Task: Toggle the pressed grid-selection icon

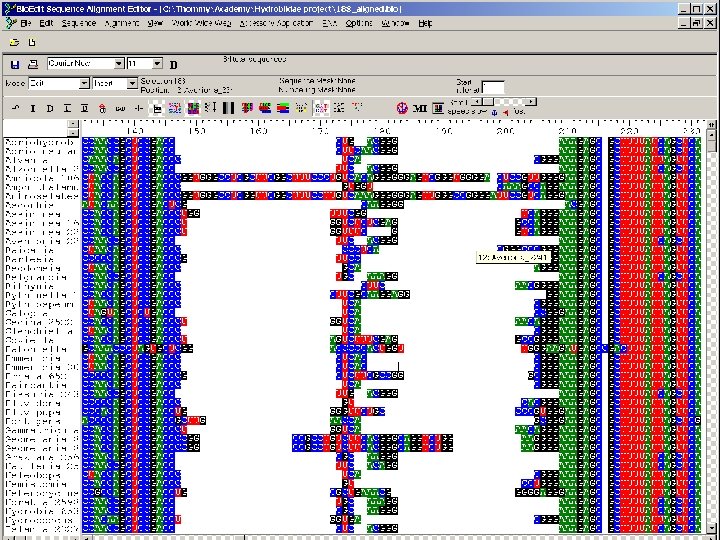Action: pos(158,108)
